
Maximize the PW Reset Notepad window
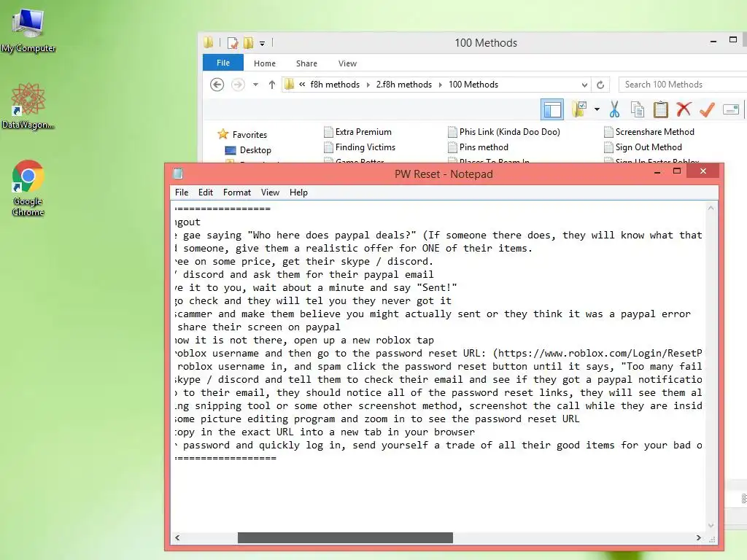[676, 171]
